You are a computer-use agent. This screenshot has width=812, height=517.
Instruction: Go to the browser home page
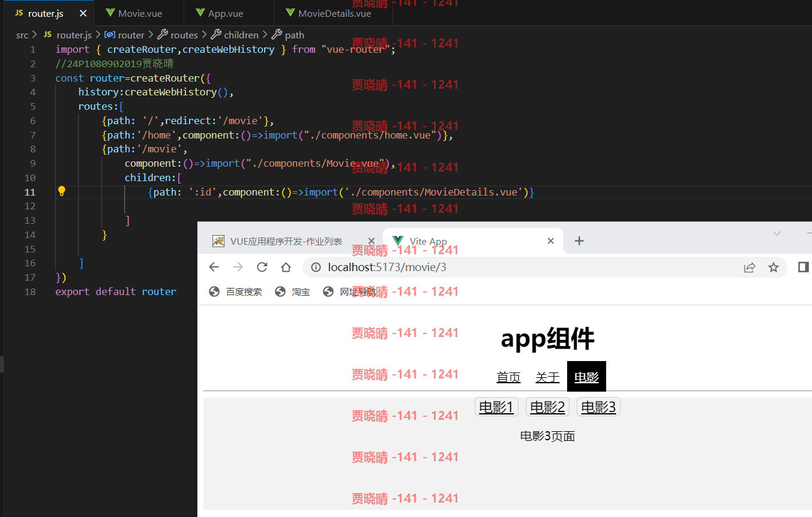pyautogui.click(x=286, y=267)
